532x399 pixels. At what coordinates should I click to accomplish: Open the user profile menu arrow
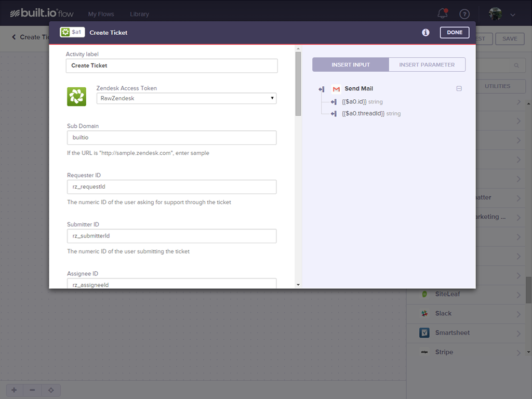pyautogui.click(x=513, y=15)
